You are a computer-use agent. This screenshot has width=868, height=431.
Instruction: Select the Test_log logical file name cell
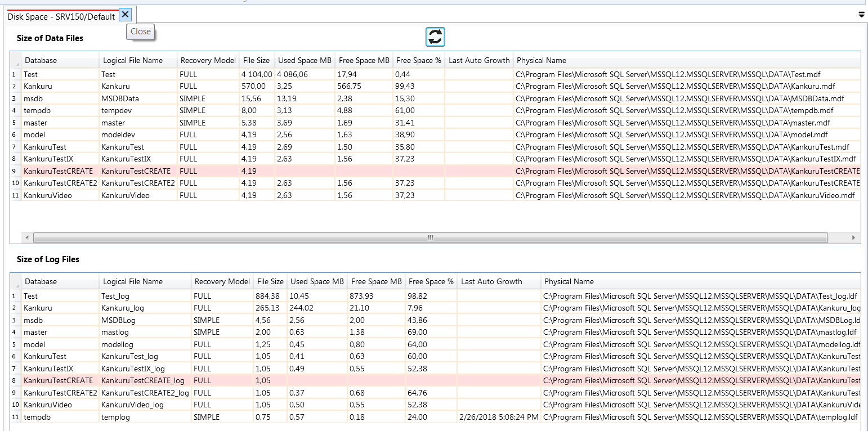145,296
